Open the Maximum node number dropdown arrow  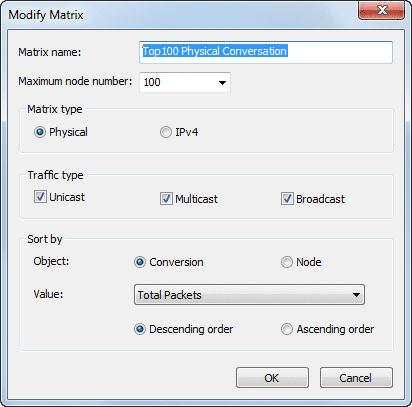point(222,82)
